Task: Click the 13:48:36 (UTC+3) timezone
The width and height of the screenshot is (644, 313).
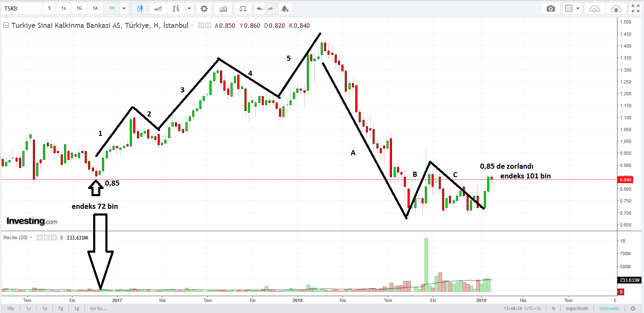Action: pyautogui.click(x=522, y=308)
